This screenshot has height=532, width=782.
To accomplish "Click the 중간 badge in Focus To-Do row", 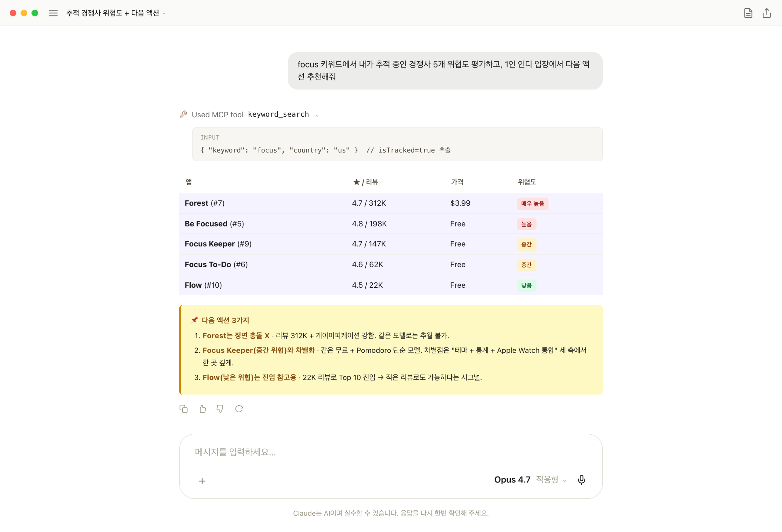I will tap(526, 265).
